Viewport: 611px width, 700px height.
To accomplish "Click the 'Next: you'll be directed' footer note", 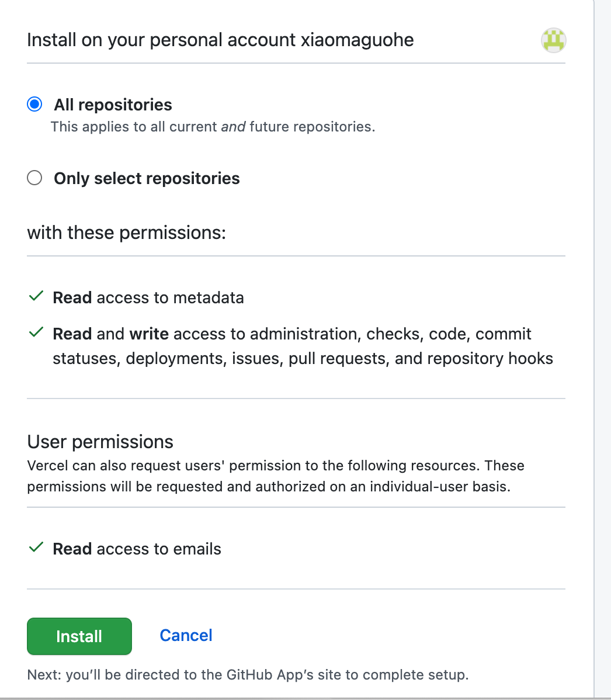I will tap(248, 675).
